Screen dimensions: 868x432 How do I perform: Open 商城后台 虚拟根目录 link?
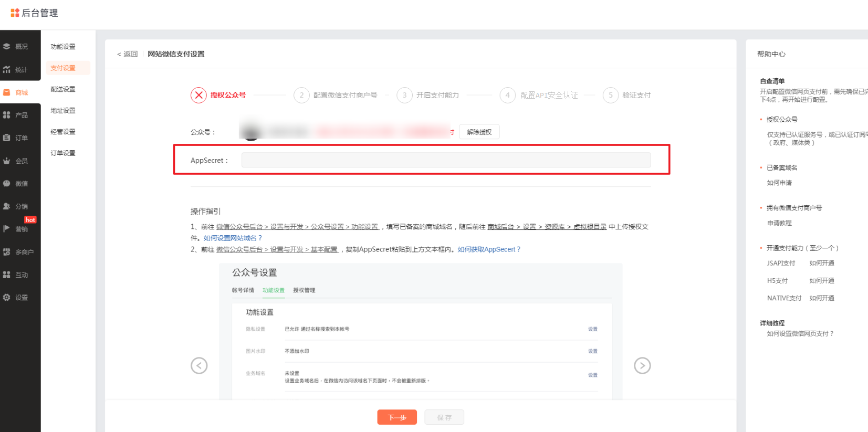tap(547, 227)
